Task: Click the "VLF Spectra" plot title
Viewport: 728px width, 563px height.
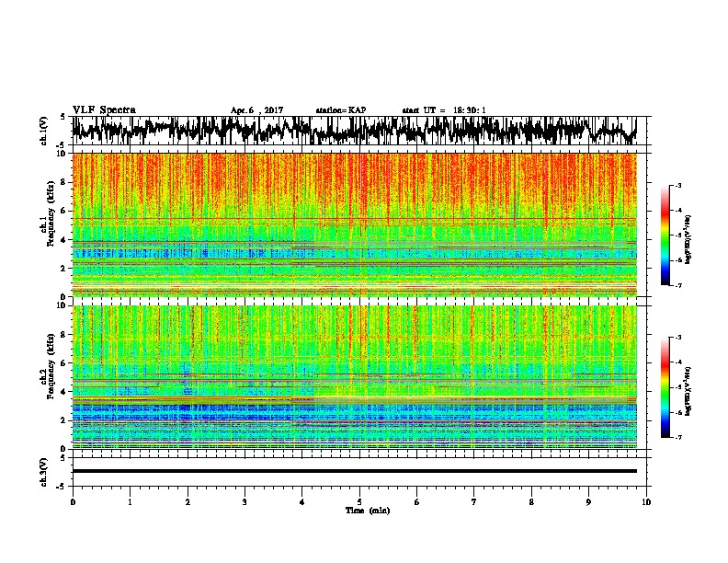Action: point(104,109)
